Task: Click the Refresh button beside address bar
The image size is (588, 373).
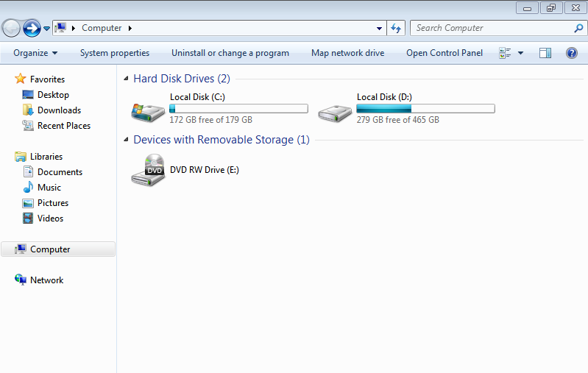Action: click(x=396, y=28)
